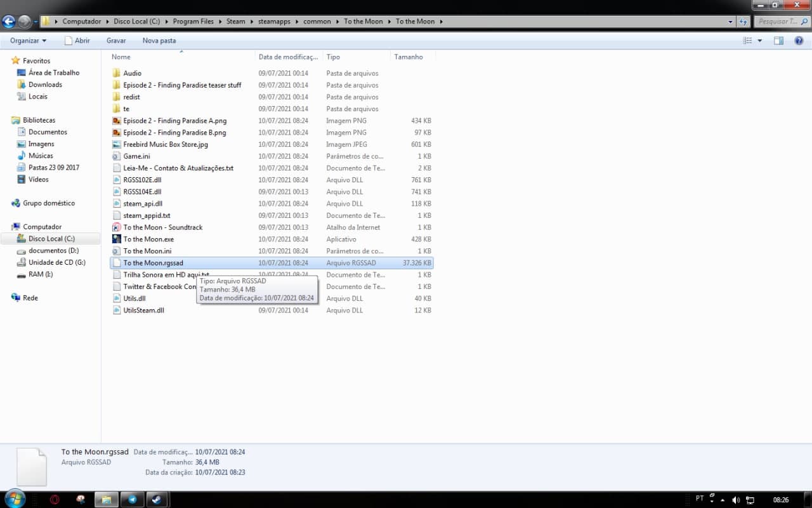The height and width of the screenshot is (508, 812).
Task: Open Steam from the taskbar
Action: pos(156,500)
